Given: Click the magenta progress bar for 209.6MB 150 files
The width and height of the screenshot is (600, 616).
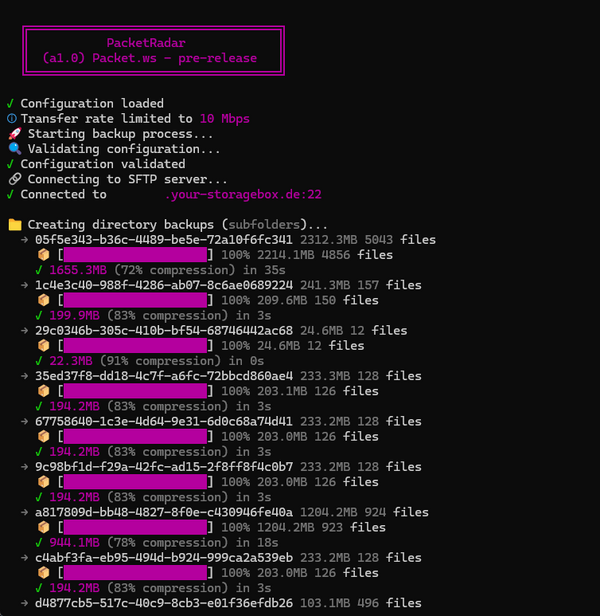Looking at the screenshot, I should (135, 300).
